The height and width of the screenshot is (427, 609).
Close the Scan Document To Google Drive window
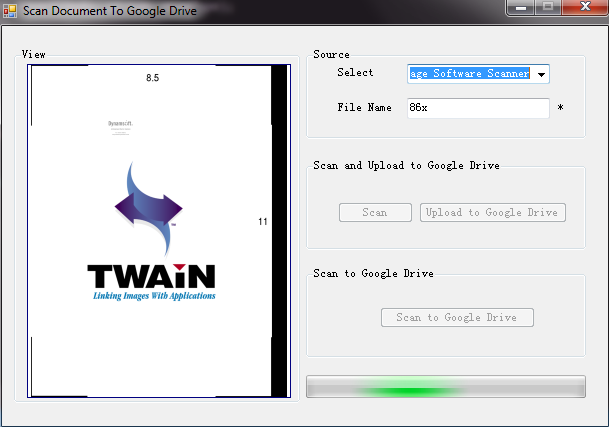585,7
